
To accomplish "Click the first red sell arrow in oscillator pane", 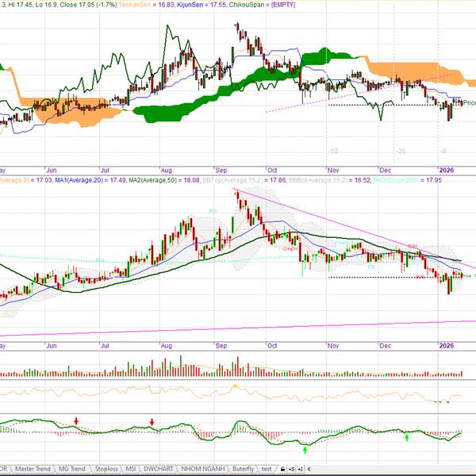I will click(76, 421).
